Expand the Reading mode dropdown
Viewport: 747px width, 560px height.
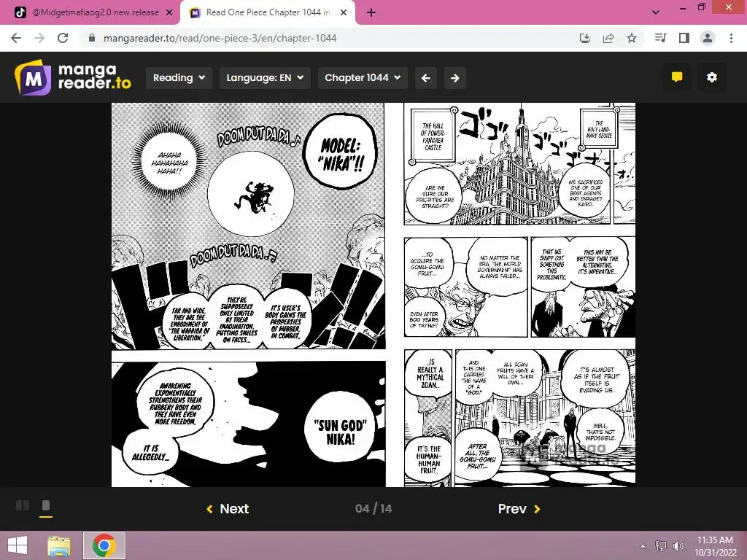pyautogui.click(x=179, y=77)
